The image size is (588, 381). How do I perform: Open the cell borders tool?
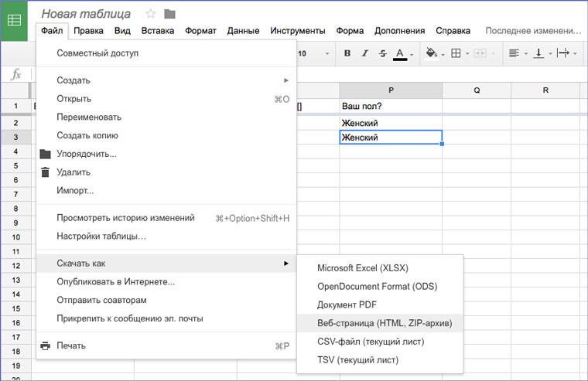click(x=456, y=53)
